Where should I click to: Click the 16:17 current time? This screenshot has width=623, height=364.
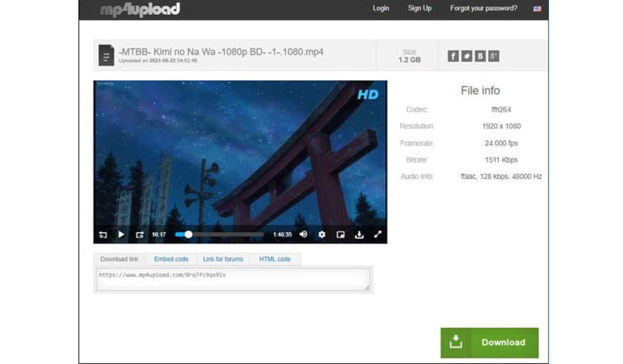pos(159,235)
